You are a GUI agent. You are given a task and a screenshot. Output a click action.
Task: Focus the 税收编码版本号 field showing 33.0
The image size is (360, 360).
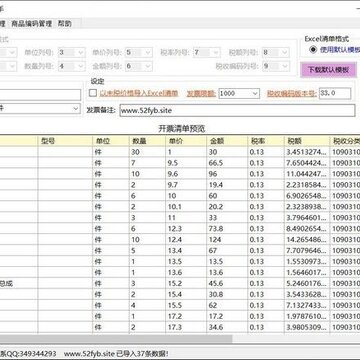click(335, 94)
